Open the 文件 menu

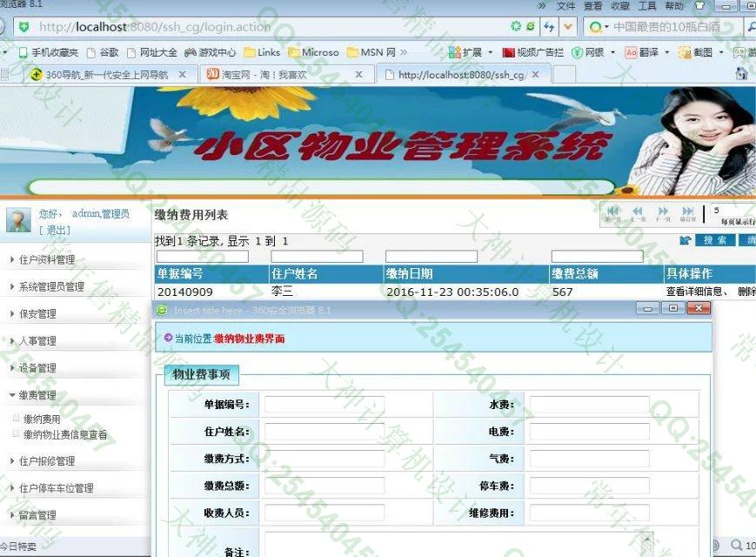click(x=566, y=6)
